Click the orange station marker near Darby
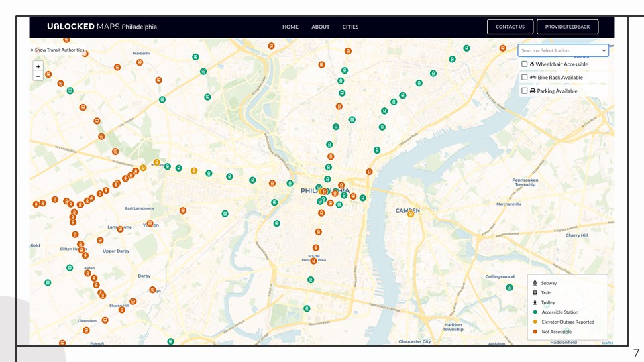This screenshot has width=644, height=362. [152, 290]
